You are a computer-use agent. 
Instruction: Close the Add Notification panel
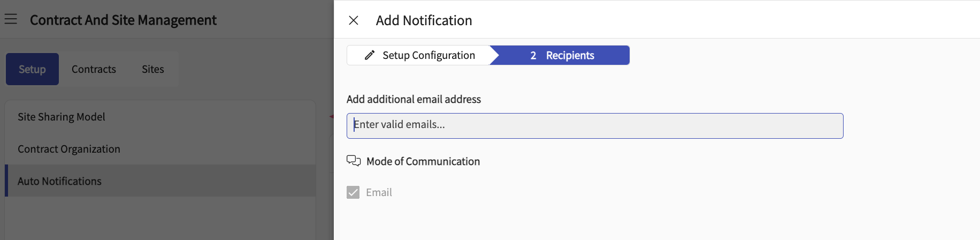coord(354,20)
